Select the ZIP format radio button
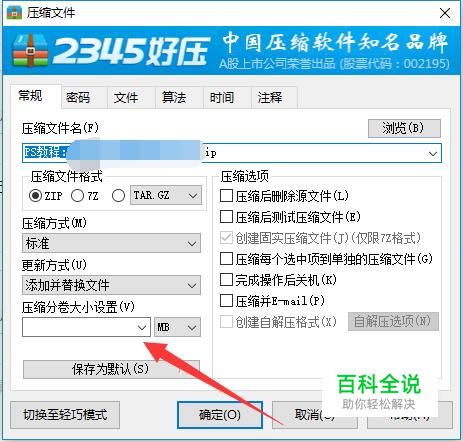Screen dimensions: 463x442 point(35,196)
